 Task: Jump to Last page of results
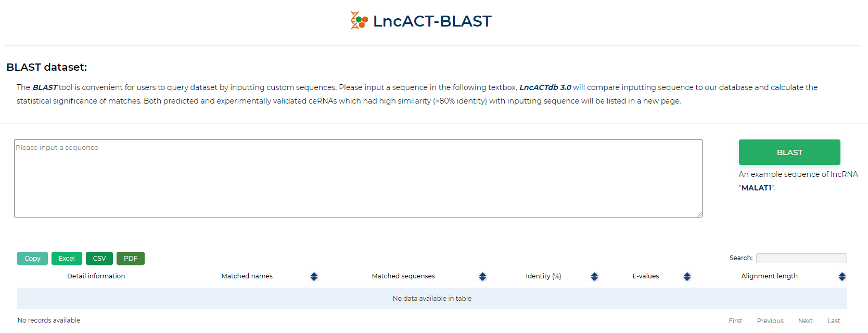coord(834,321)
